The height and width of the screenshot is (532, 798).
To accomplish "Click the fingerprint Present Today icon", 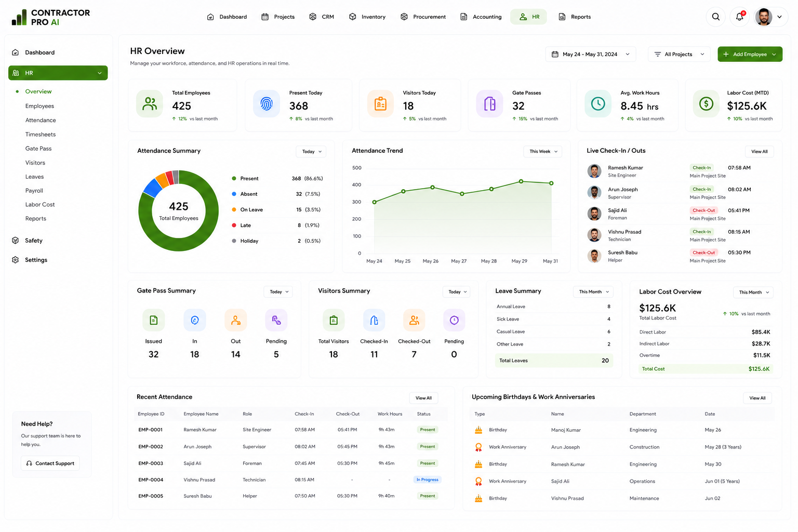I will coord(267,104).
